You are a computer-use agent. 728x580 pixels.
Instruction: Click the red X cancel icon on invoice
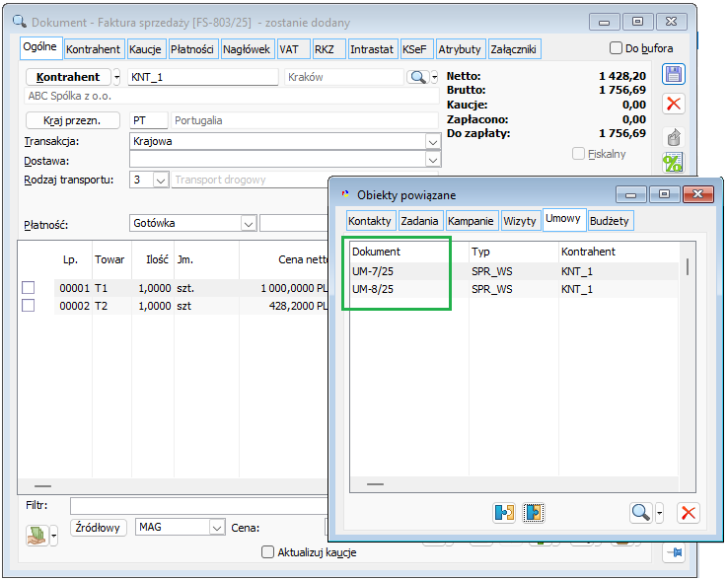tap(674, 104)
